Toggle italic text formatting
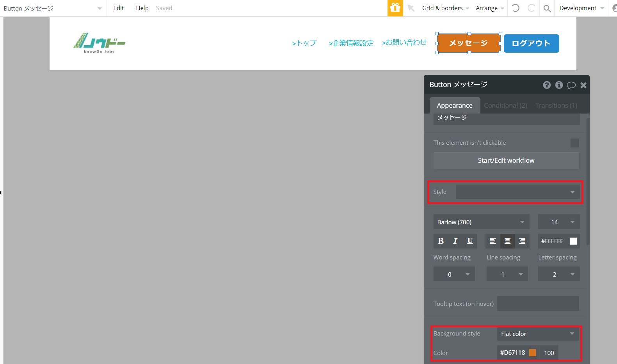Viewport: 617px width, 364px height. pos(455,241)
